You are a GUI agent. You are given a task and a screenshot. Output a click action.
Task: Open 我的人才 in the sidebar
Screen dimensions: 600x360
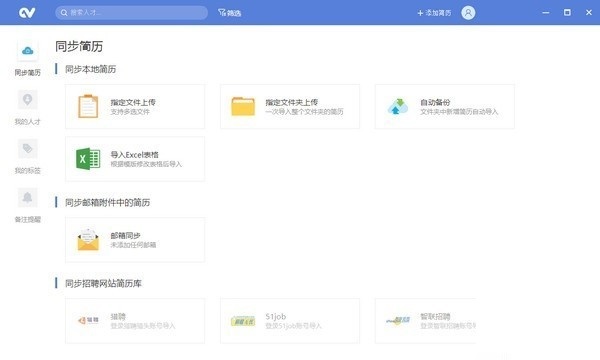28,100
